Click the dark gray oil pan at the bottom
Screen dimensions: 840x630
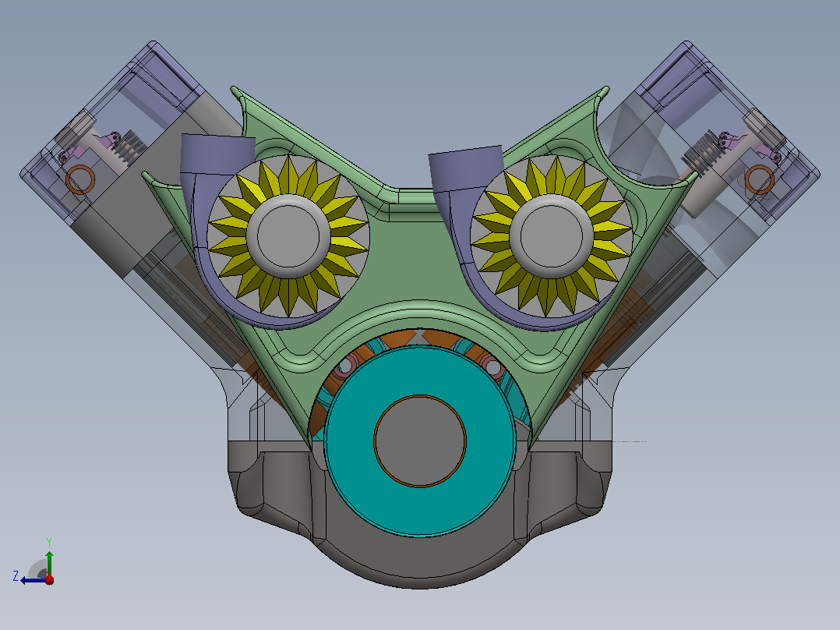click(420, 557)
